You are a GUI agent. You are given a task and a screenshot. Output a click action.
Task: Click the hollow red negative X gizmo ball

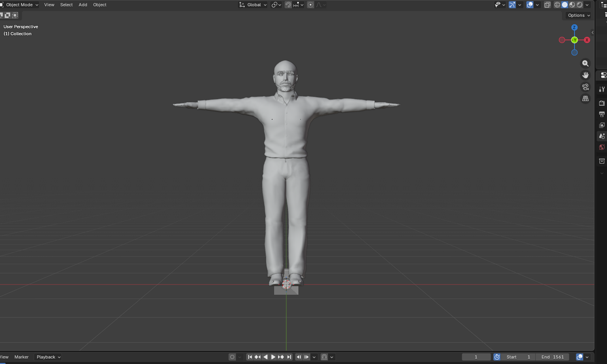pyautogui.click(x=562, y=40)
